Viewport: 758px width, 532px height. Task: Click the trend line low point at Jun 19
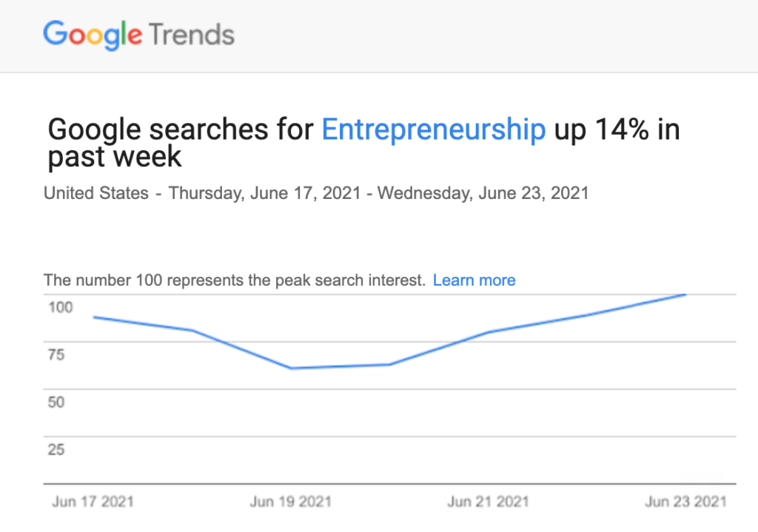pyautogui.click(x=291, y=368)
